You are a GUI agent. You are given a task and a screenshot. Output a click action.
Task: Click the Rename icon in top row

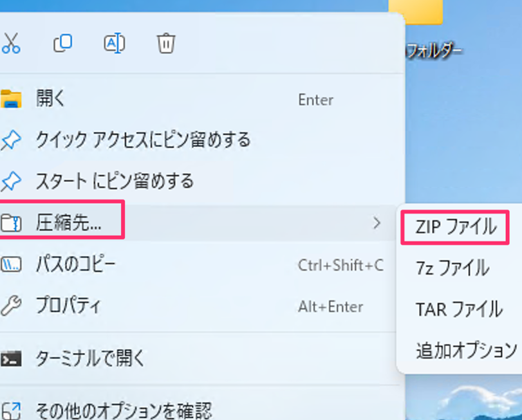click(114, 43)
